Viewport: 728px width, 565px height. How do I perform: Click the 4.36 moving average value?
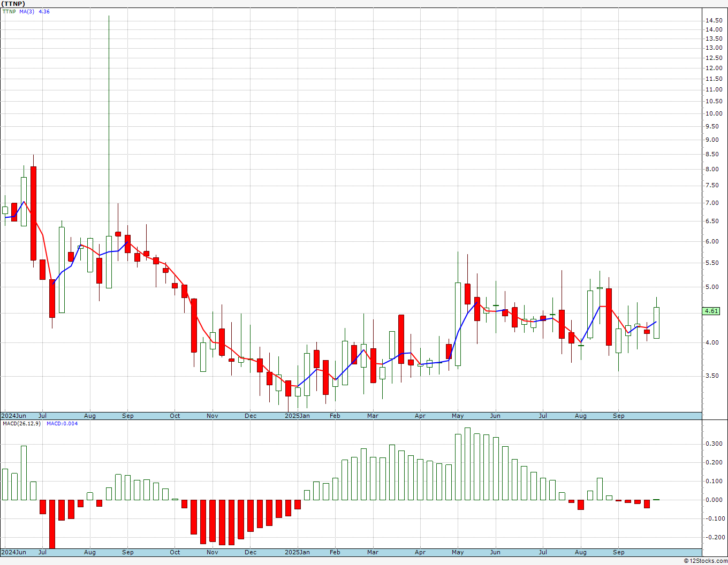pyautogui.click(x=44, y=11)
